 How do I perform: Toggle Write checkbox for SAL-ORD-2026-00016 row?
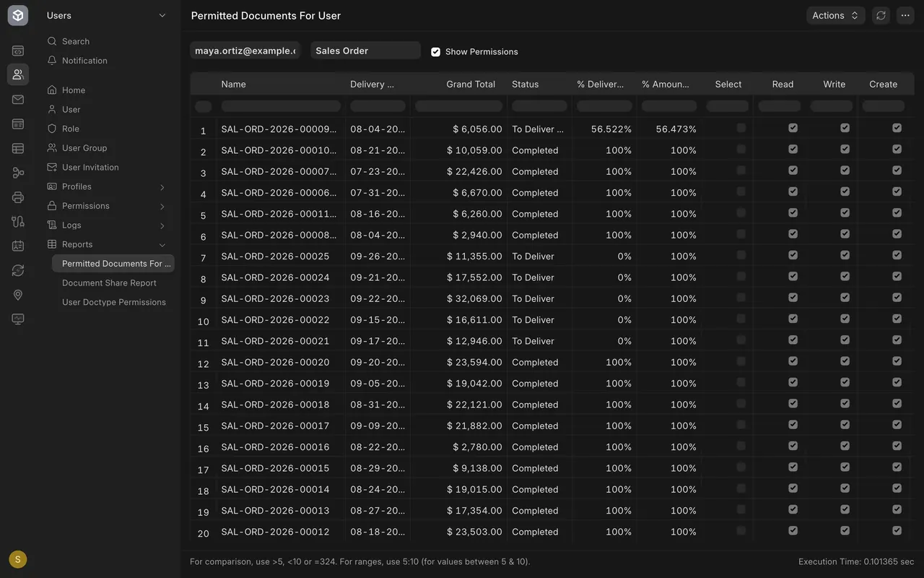[x=845, y=446]
